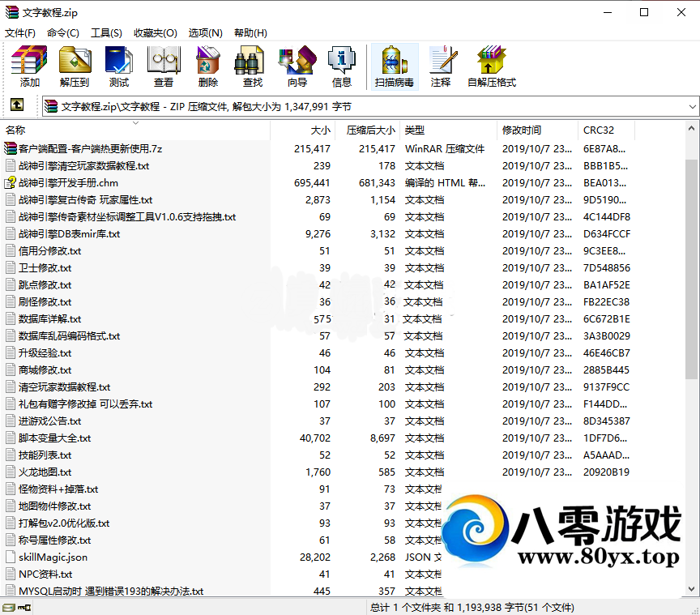
Task: Click the 自解压格式 (SFX) icon
Action: pyautogui.click(x=491, y=66)
